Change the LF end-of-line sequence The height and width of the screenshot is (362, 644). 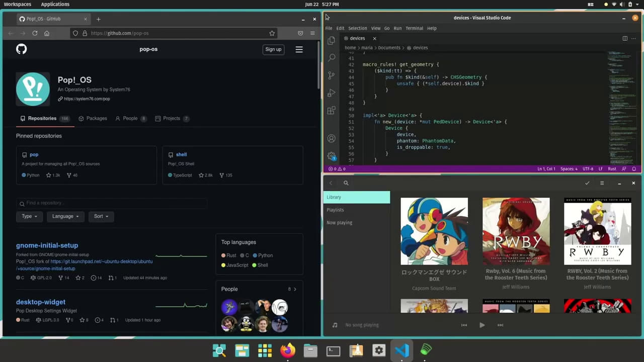click(601, 169)
